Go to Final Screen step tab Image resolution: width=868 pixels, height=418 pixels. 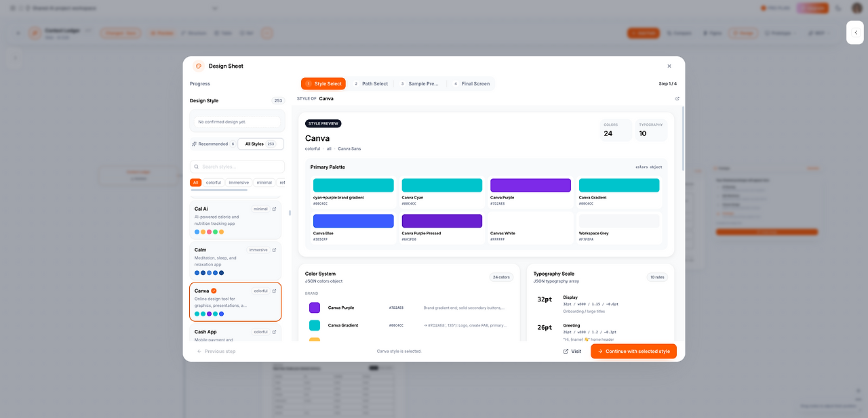[471, 83]
